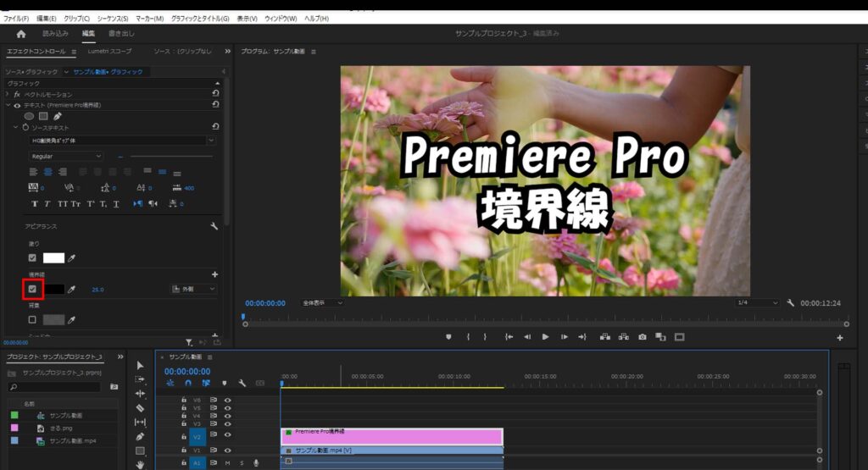Apply faux bold to text
This screenshot has width=868, height=470.
click(x=34, y=204)
